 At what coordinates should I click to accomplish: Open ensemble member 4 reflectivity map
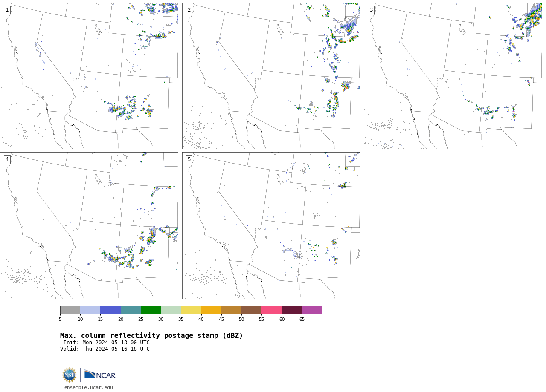[89, 226]
